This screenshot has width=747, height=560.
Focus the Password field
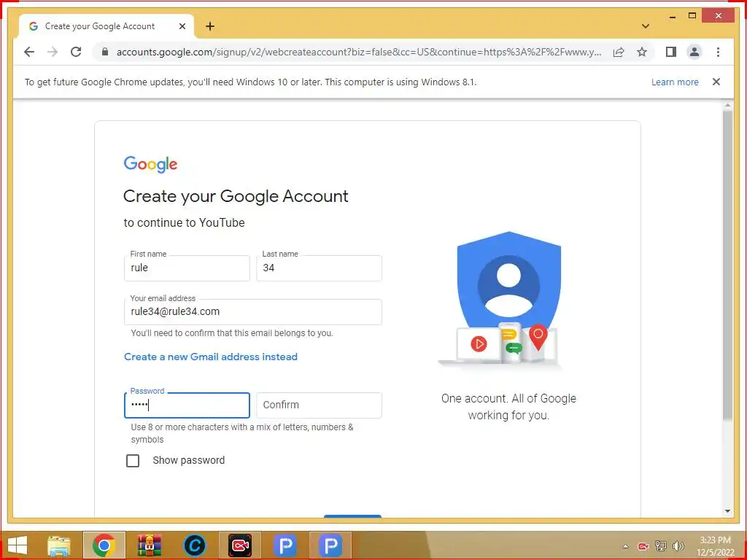pos(187,405)
